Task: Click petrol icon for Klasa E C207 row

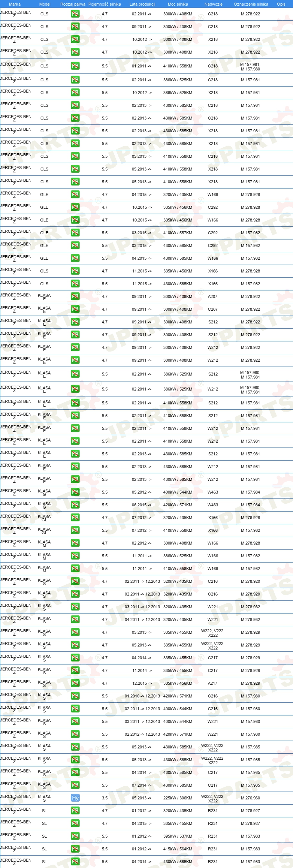Action: [75, 309]
